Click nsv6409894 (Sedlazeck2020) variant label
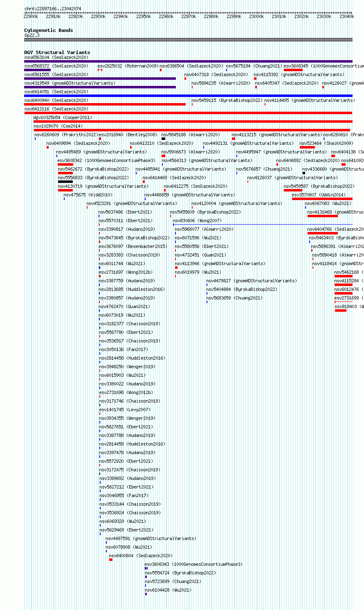Screen dimensions: 364x610 (x=78, y=143)
